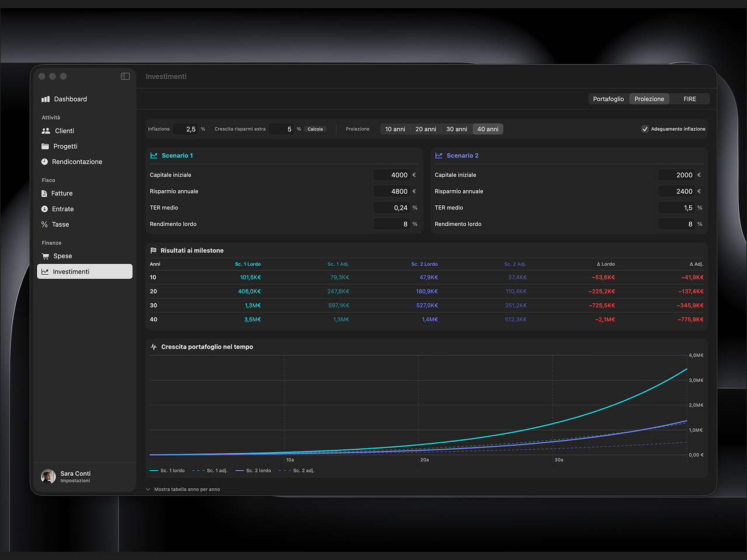Click the Tasse percent icon
Screen dimensions: 747x560
(x=44, y=225)
